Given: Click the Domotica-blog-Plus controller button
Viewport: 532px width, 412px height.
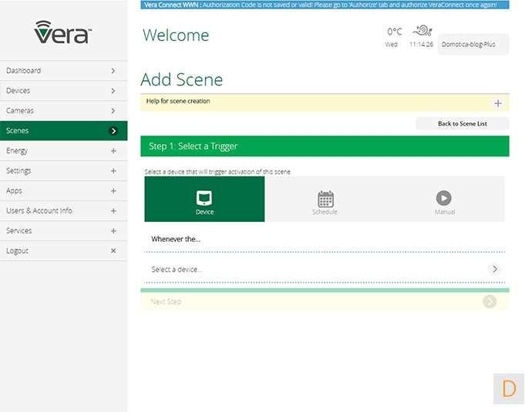Looking at the screenshot, I should pos(473,45).
